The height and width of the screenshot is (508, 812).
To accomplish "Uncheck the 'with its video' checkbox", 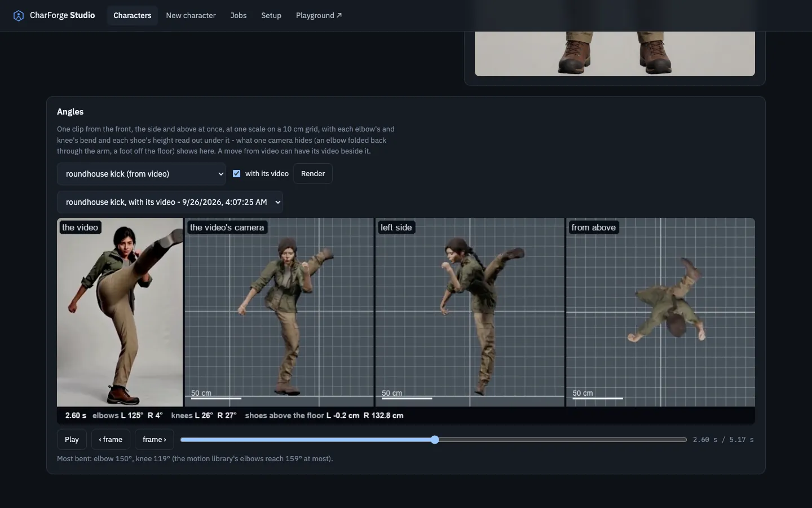I will [237, 174].
